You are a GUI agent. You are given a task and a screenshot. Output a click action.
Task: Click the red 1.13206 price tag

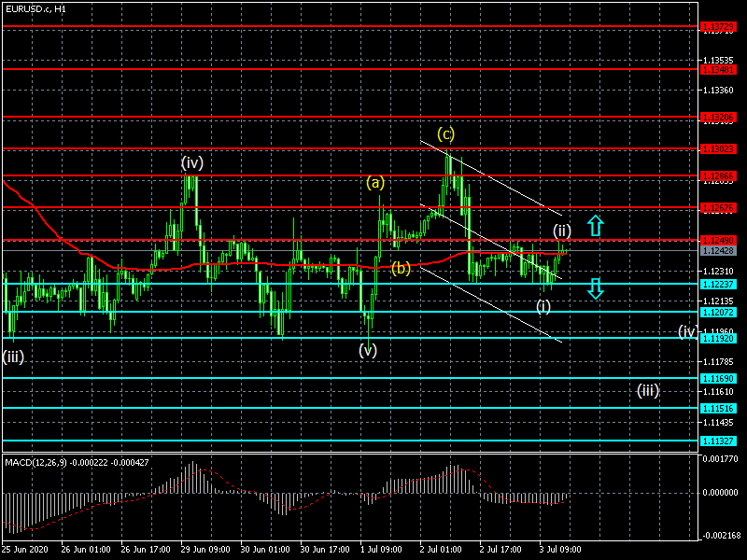click(x=718, y=118)
